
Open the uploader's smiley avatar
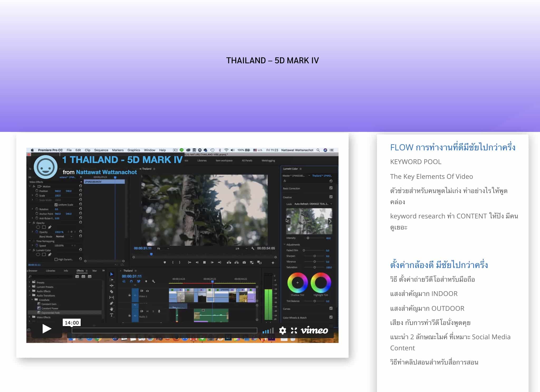point(46,167)
